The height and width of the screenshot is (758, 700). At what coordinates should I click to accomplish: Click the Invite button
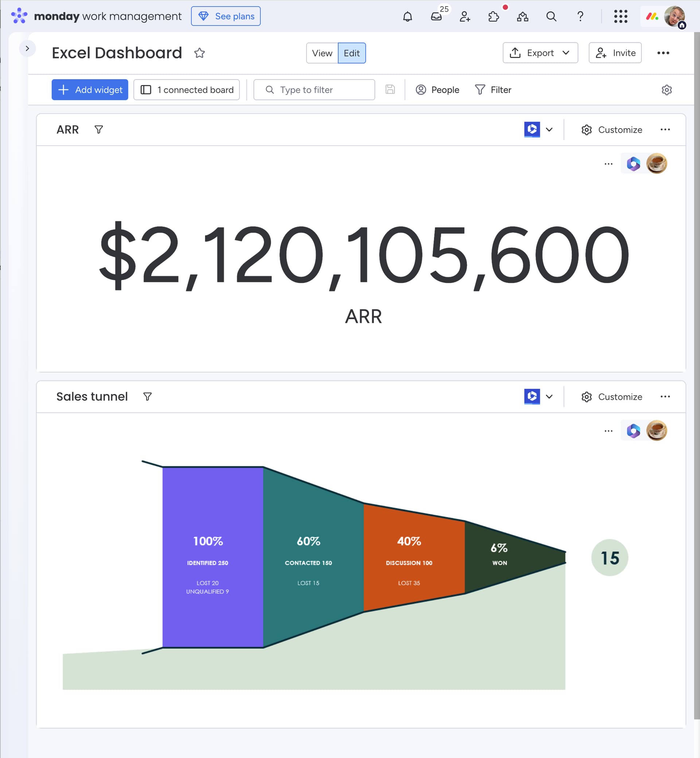click(x=615, y=53)
